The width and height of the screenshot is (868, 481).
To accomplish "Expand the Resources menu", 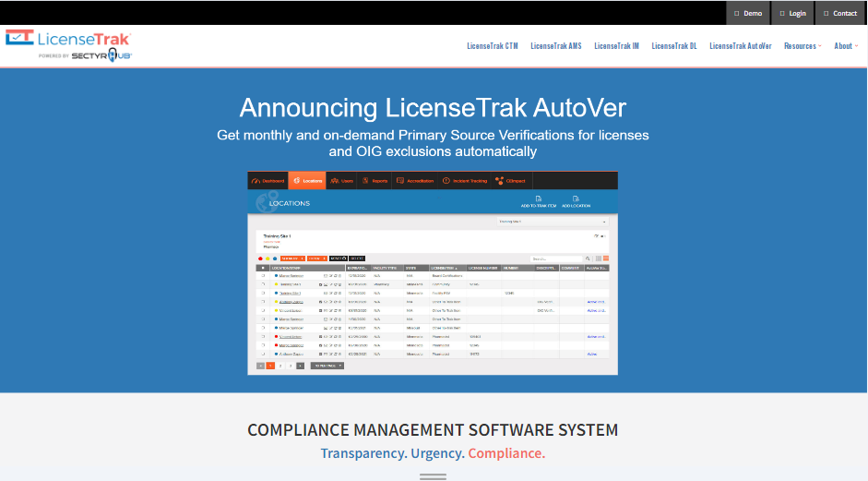I will point(803,46).
